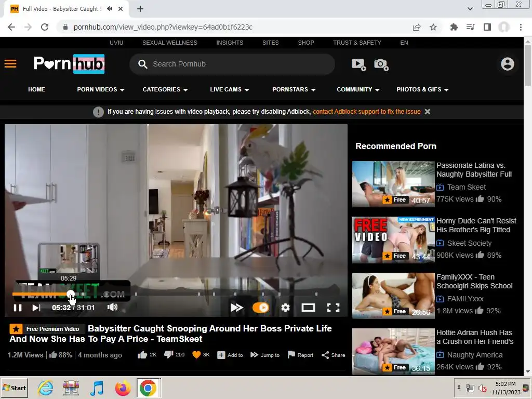Click the thumbs up like button

coord(147,355)
